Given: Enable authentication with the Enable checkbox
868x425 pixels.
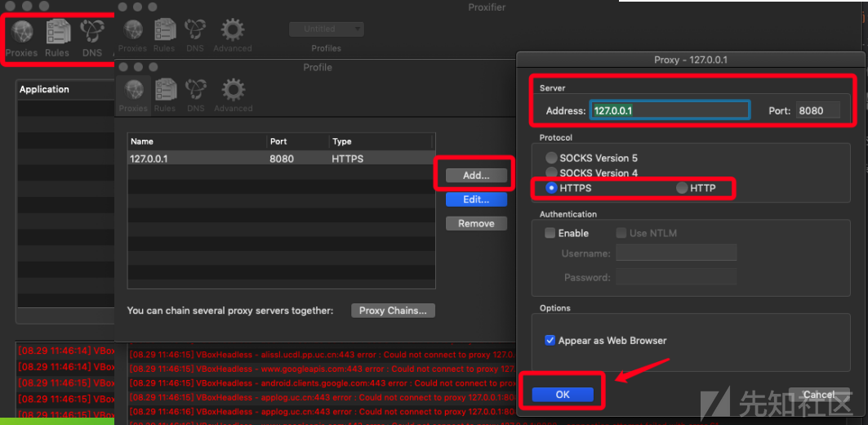Looking at the screenshot, I should (x=550, y=233).
